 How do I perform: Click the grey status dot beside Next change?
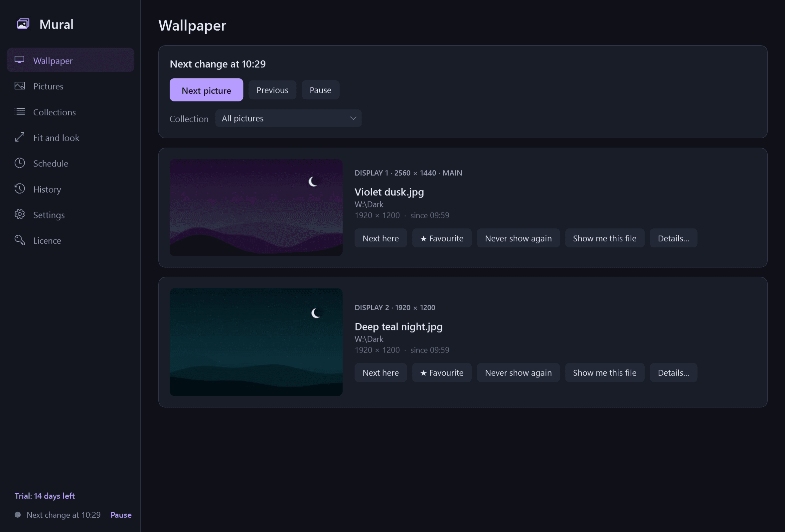(18, 514)
